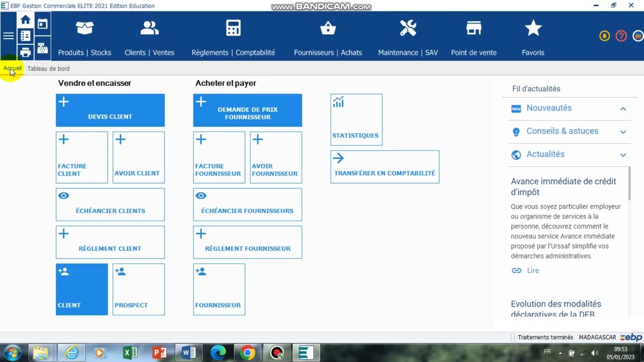The image size is (644, 362).
Task: Open the hamburger navigation menu
Action: [9, 36]
